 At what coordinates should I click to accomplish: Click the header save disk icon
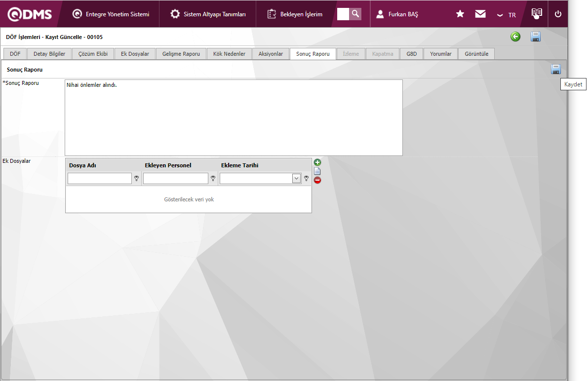click(x=536, y=37)
